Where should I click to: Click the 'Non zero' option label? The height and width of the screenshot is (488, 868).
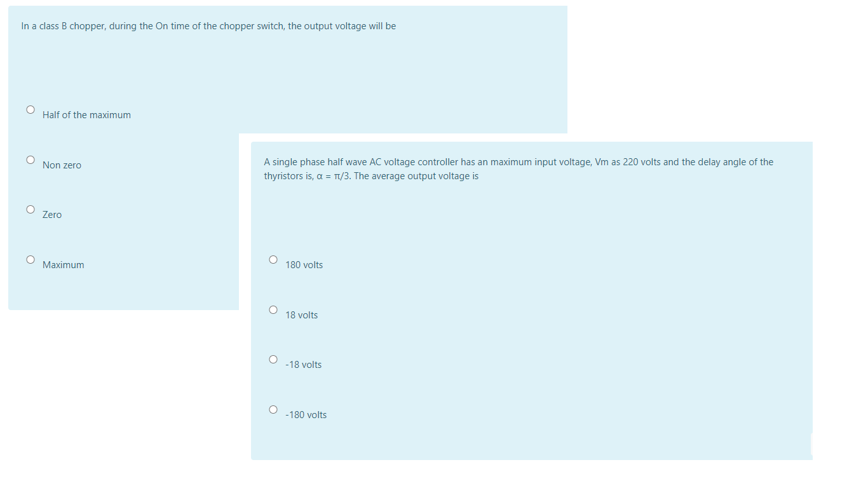tap(62, 165)
